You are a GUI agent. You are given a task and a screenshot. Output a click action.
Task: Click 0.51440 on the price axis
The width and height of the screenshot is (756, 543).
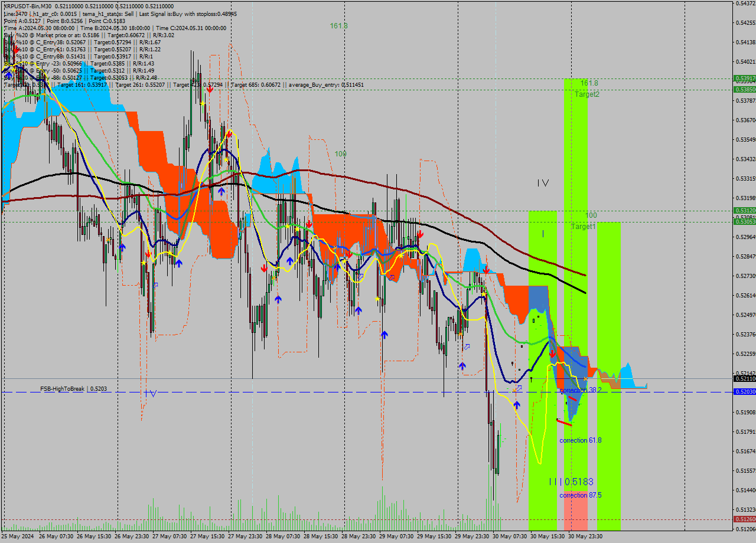745,490
